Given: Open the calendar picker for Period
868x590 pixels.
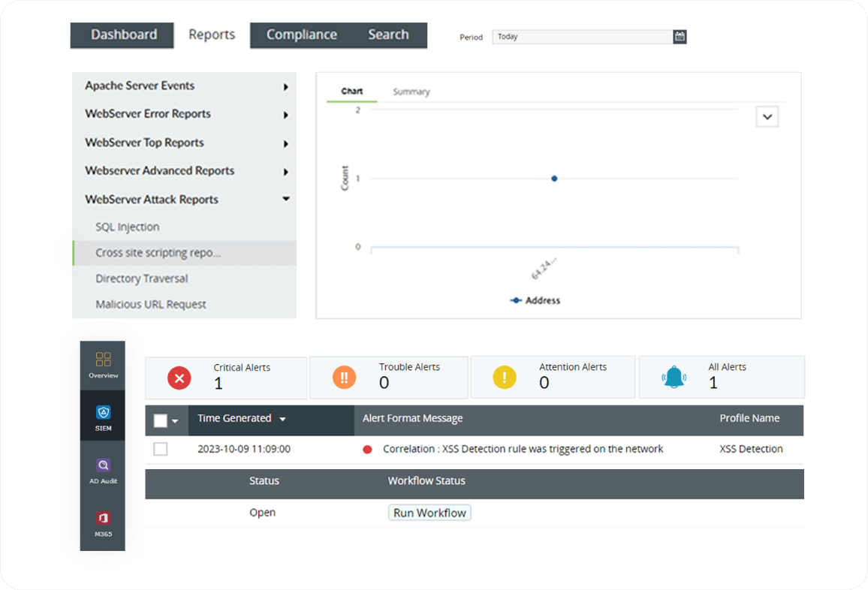Looking at the screenshot, I should (680, 35).
